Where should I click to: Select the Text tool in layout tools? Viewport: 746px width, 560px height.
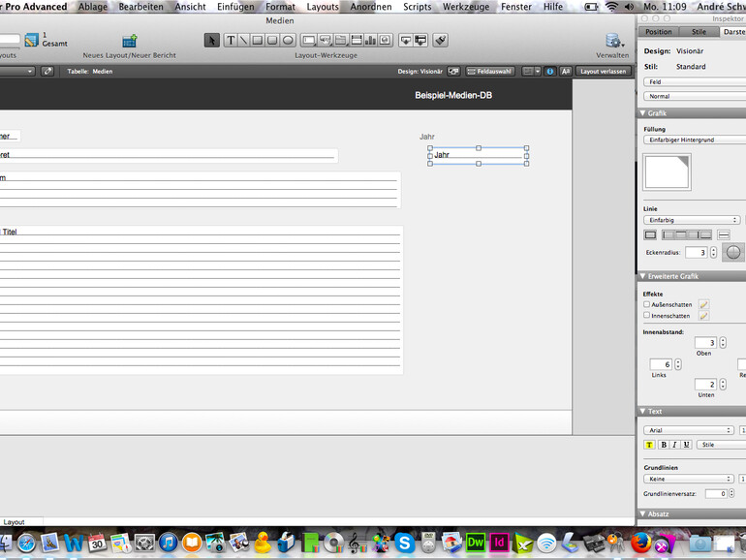pos(231,41)
